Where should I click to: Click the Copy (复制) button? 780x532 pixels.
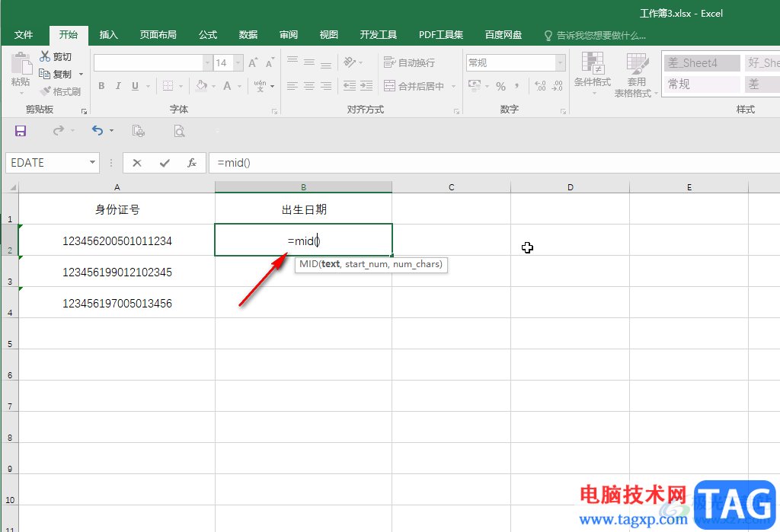(x=55, y=74)
